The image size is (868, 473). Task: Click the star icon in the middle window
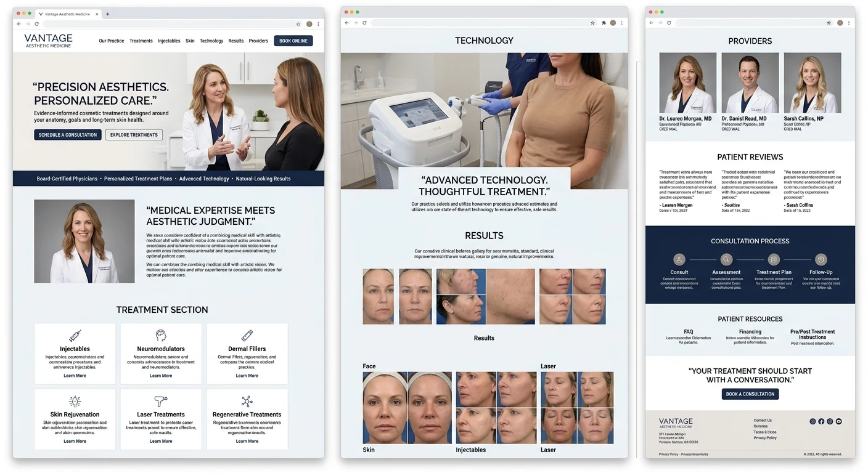592,23
